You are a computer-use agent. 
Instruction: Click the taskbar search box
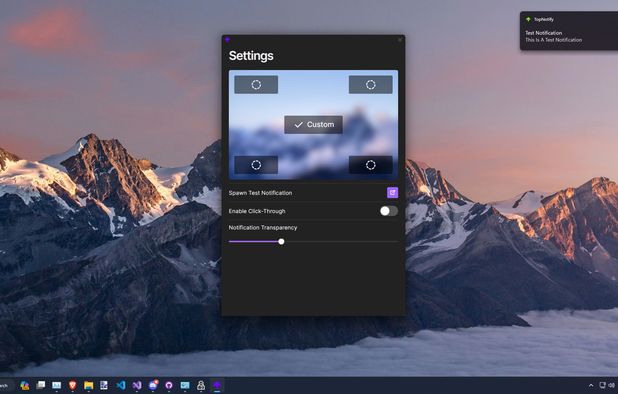pyautogui.click(x=7, y=385)
